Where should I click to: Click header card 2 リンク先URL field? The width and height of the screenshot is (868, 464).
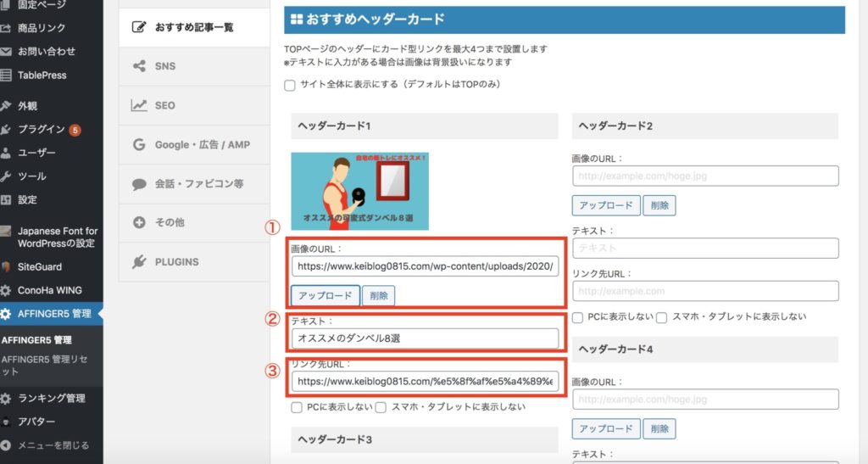pyautogui.click(x=706, y=291)
